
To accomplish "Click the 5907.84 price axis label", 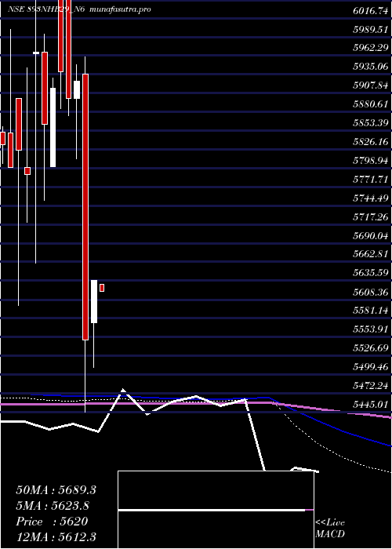I will [x=371, y=85].
